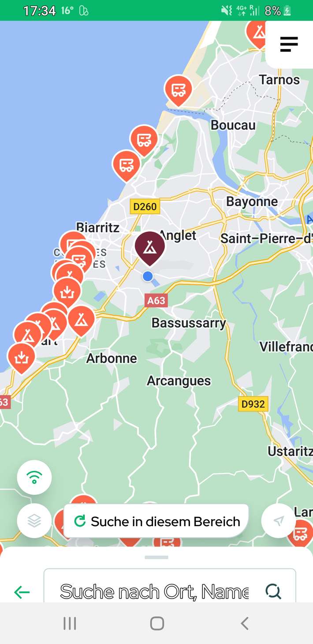
Task: Tap the magnifier search icon
Action: (273, 591)
